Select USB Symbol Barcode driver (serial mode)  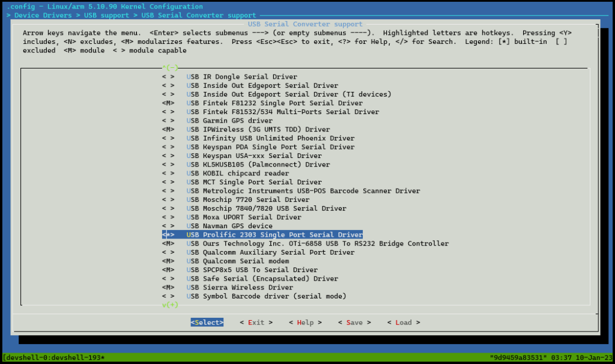point(254,296)
